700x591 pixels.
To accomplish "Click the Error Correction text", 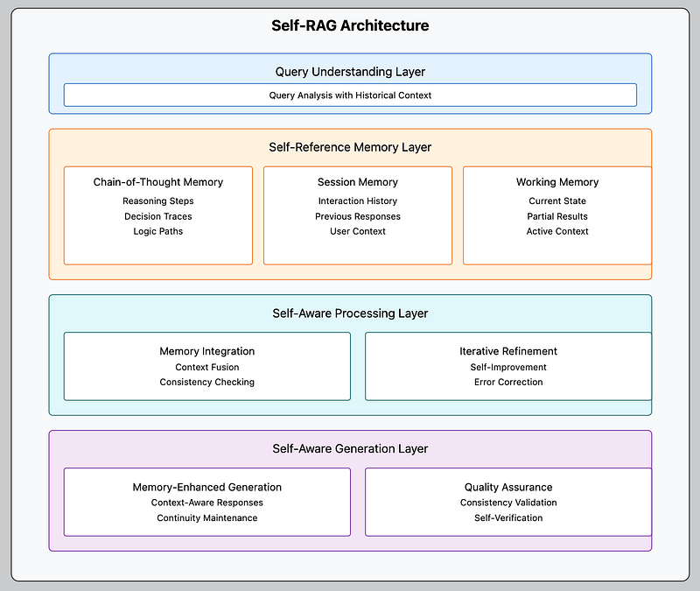I will 508,383.
